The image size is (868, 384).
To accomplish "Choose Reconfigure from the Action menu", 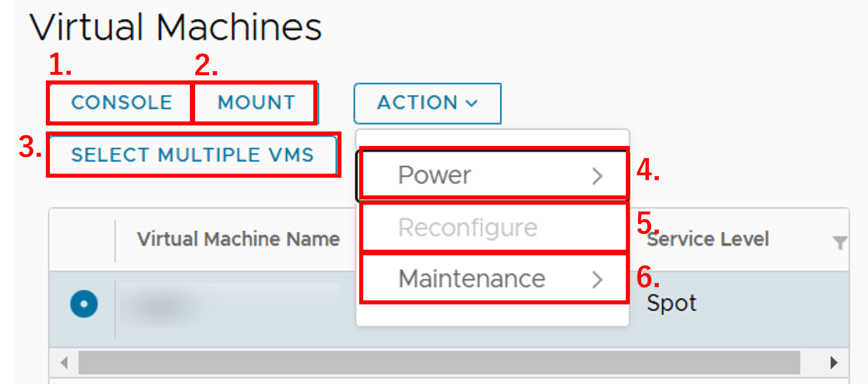I will (x=467, y=228).
